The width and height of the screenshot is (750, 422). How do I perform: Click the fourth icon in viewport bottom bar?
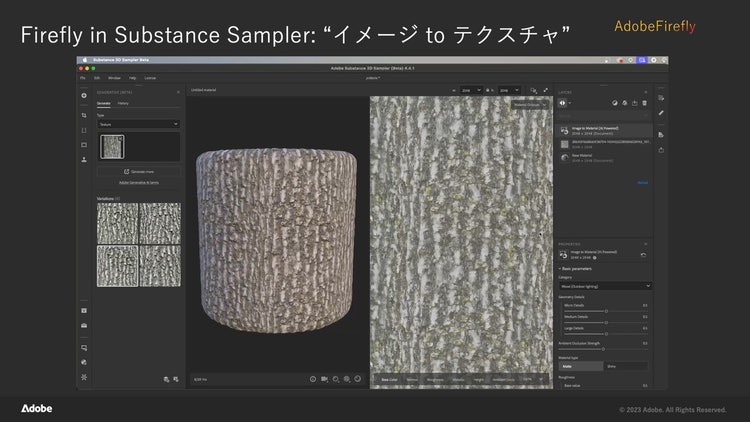(347, 379)
